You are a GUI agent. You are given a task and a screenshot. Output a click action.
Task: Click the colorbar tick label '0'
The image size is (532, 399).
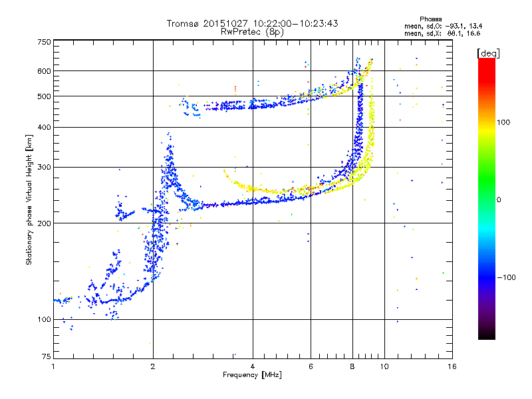pyautogui.click(x=499, y=199)
